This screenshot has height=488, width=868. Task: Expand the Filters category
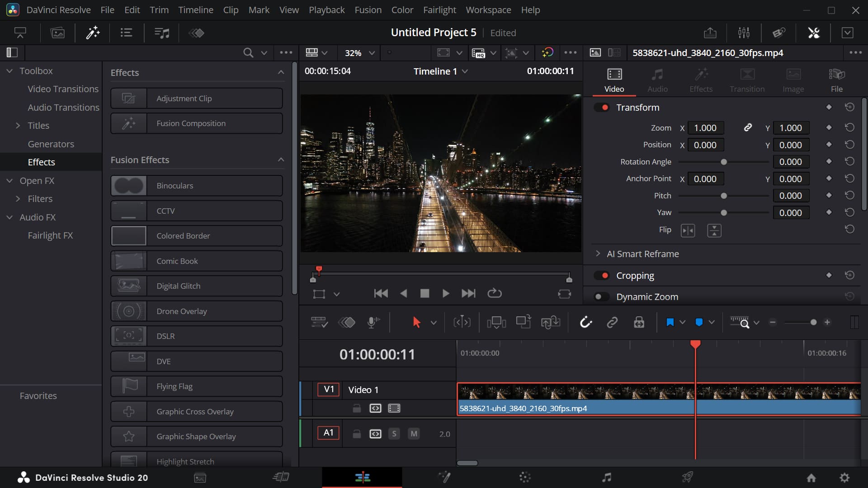[x=18, y=199]
